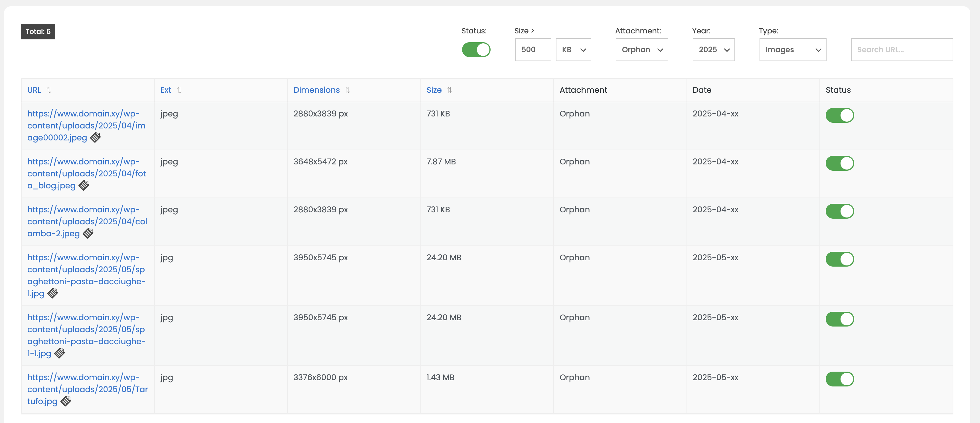Screen dimensions: 980x423
Task: Click the tag icon beside spaghettoni-pasta-dacciughe-1-1.jpg
Action: (x=59, y=353)
